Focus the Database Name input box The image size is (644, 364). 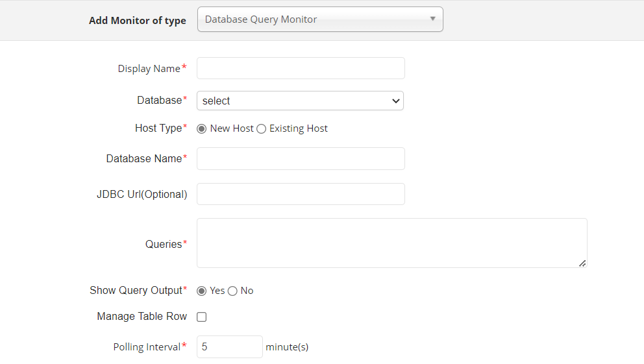click(x=301, y=158)
